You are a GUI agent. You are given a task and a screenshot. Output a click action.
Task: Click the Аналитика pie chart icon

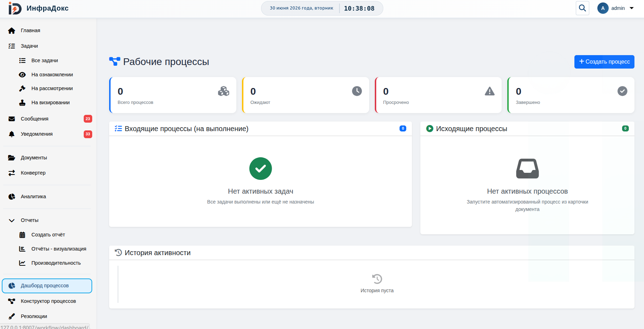pos(12,196)
